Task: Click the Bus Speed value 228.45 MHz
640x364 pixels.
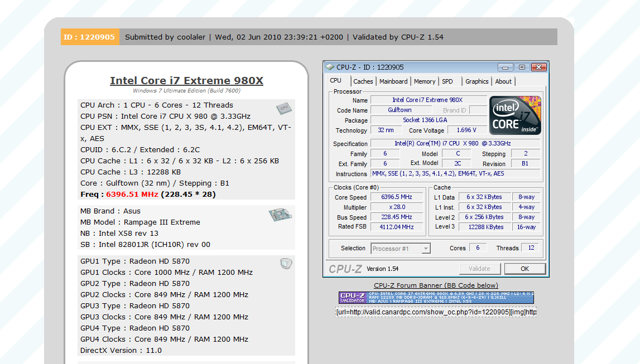Action: [397, 217]
